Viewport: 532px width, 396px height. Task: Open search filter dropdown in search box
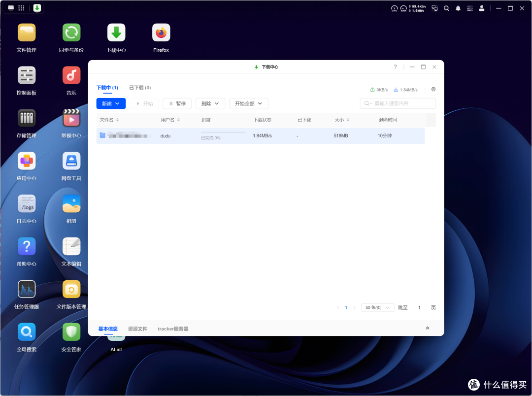click(x=368, y=103)
